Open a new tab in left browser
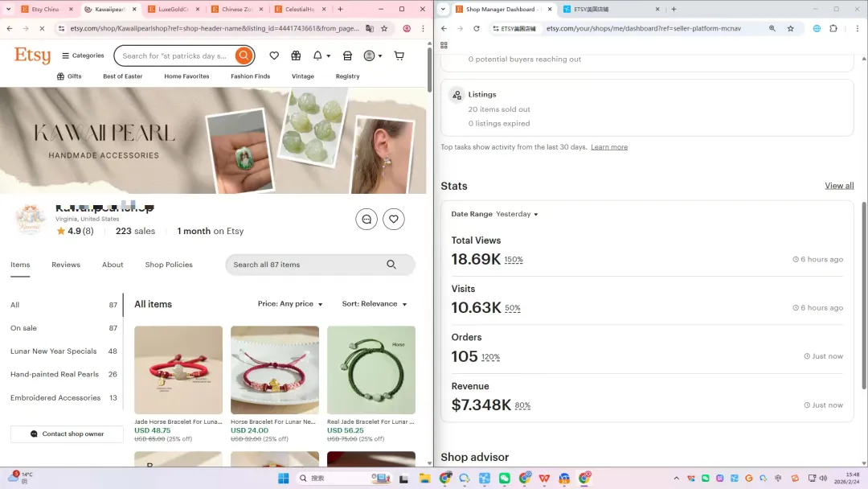868x489 pixels. 341,9
